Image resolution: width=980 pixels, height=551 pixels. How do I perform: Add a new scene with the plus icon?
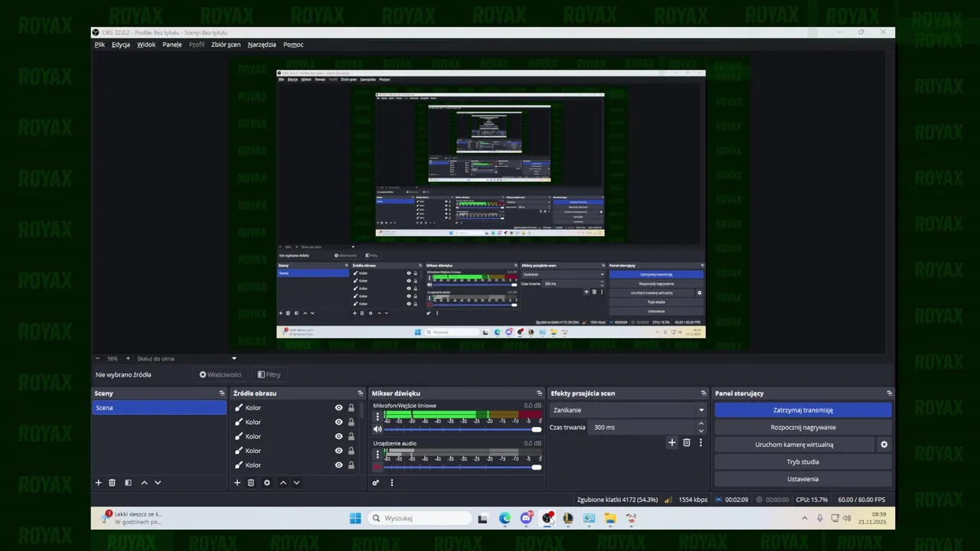pos(98,483)
